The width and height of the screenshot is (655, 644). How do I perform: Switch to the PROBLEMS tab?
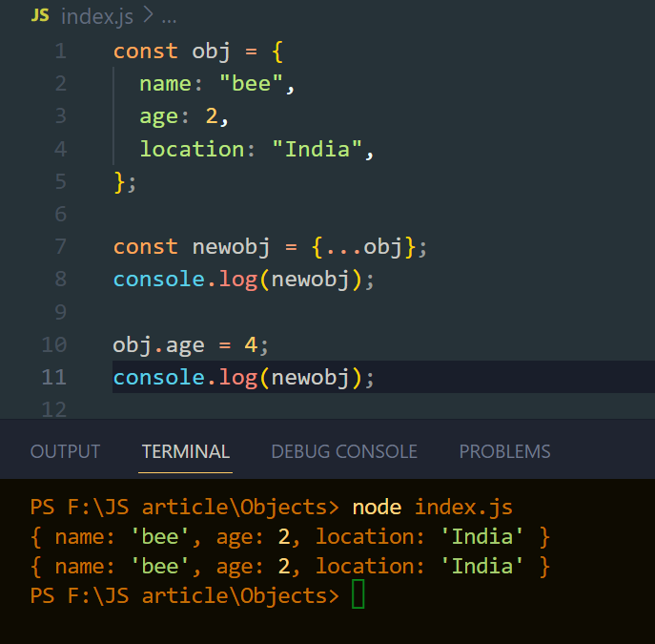coord(504,451)
